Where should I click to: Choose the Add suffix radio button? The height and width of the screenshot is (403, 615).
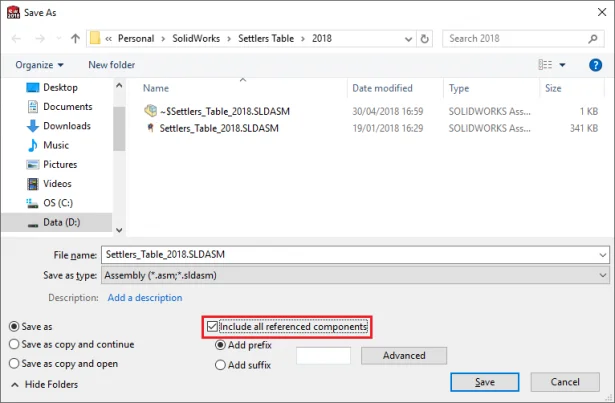tap(221, 365)
